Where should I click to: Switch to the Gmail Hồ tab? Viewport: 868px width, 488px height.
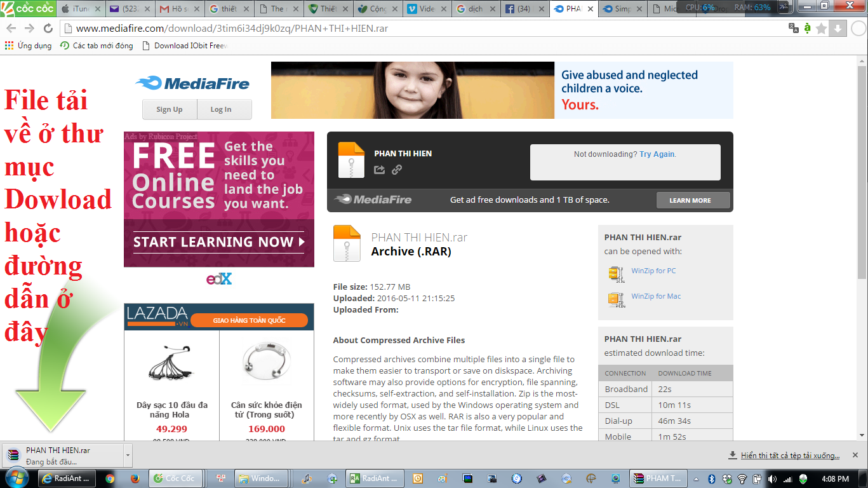(179, 9)
